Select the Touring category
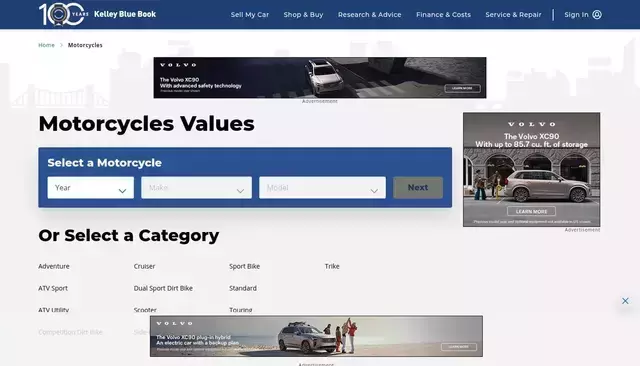640x366 pixels. (x=240, y=310)
